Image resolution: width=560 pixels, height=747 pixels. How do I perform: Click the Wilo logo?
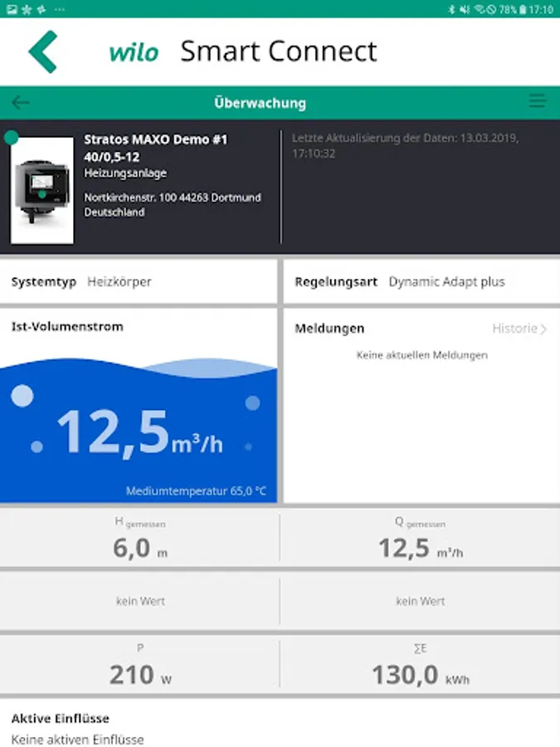134,52
